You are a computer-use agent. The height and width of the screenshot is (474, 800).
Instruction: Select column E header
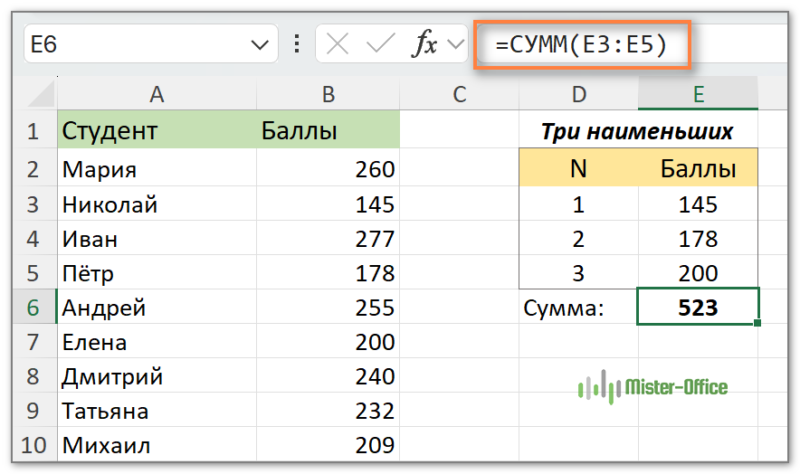point(699,94)
